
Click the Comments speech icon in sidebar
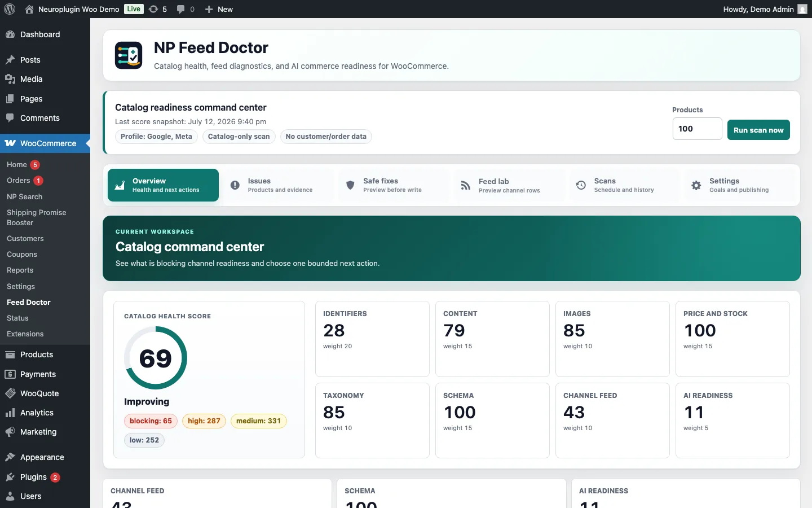tap(10, 118)
